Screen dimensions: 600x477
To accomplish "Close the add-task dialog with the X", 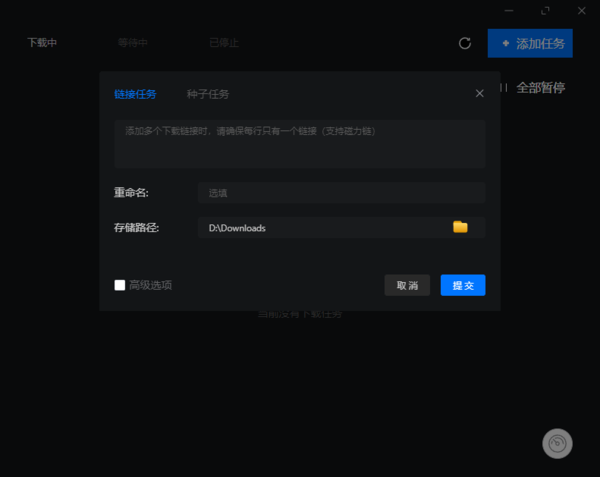I will (x=479, y=93).
